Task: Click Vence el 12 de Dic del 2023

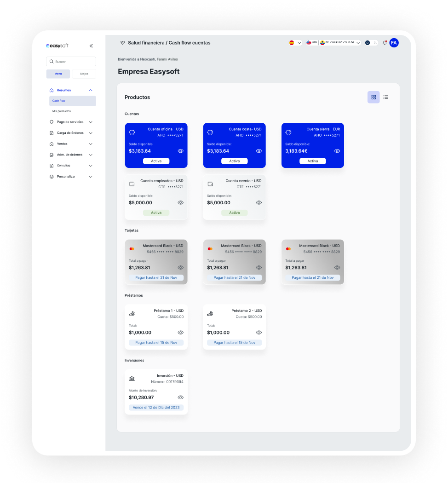Action: click(x=156, y=408)
